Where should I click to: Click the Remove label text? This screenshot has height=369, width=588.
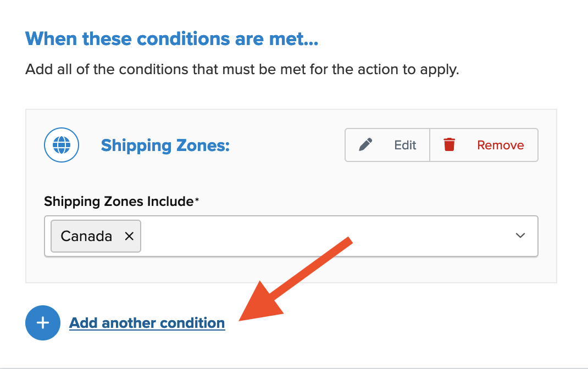500,145
